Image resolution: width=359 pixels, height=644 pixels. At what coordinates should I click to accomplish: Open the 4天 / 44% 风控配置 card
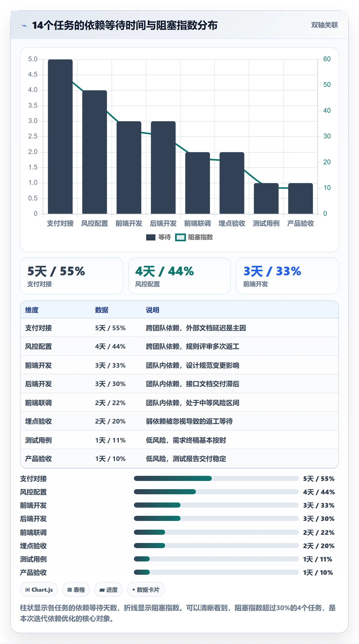180,276
